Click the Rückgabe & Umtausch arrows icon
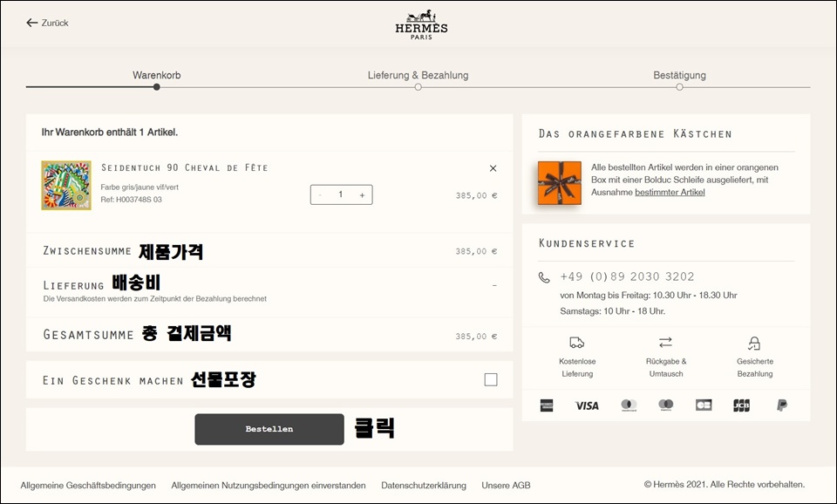The height and width of the screenshot is (504, 837). [x=665, y=342]
